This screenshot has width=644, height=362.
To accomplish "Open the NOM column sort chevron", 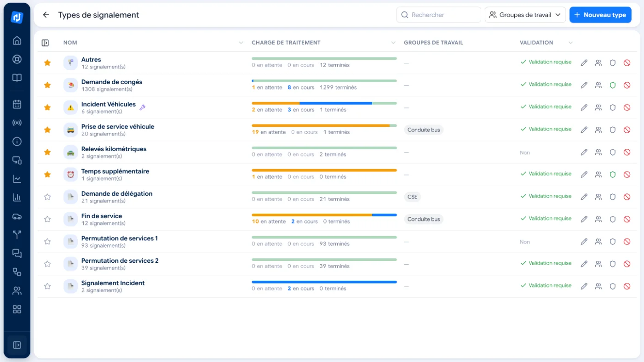I will [241, 43].
